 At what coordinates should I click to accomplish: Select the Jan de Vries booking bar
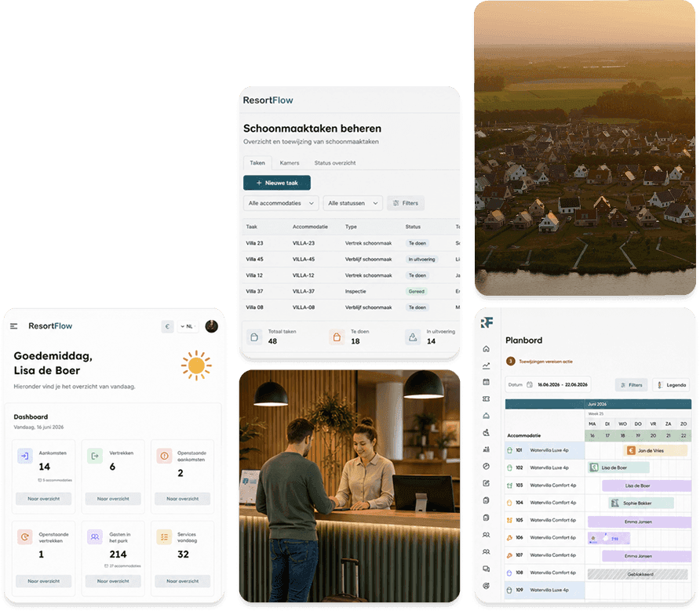655,450
